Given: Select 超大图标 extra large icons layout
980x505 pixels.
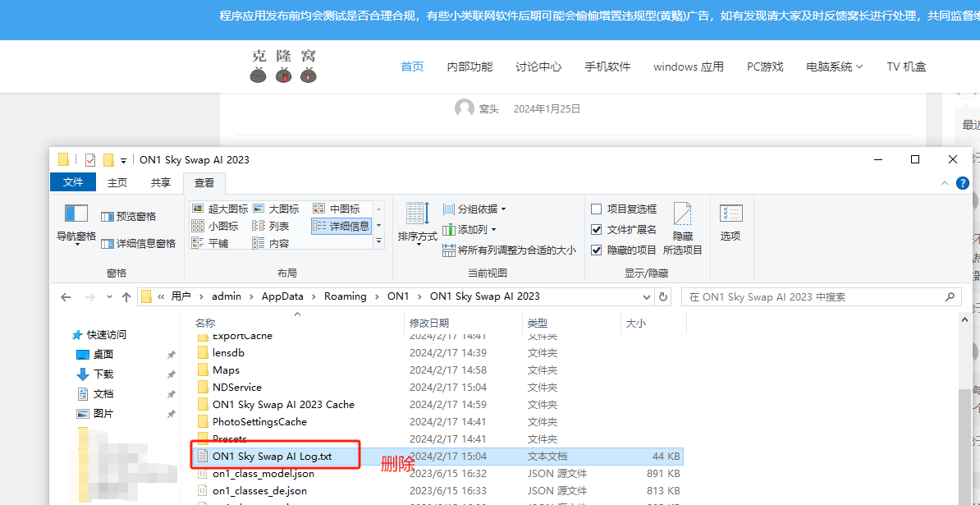Looking at the screenshot, I should coord(219,209).
